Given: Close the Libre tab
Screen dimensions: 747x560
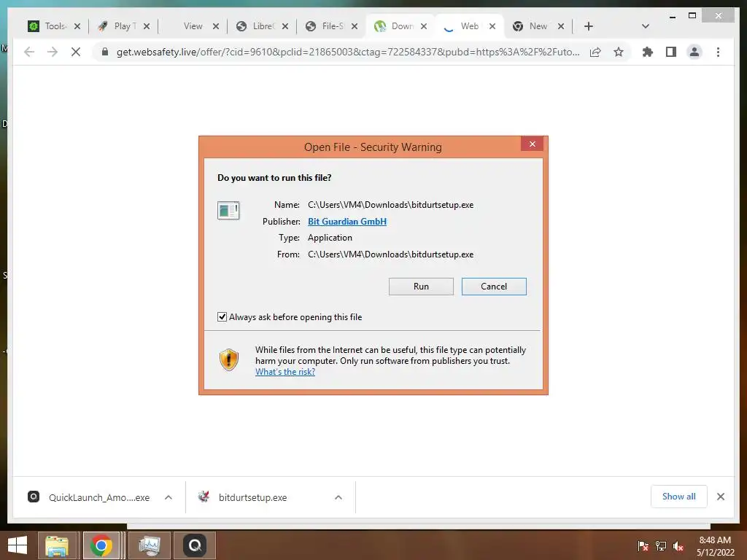Looking at the screenshot, I should [x=285, y=26].
